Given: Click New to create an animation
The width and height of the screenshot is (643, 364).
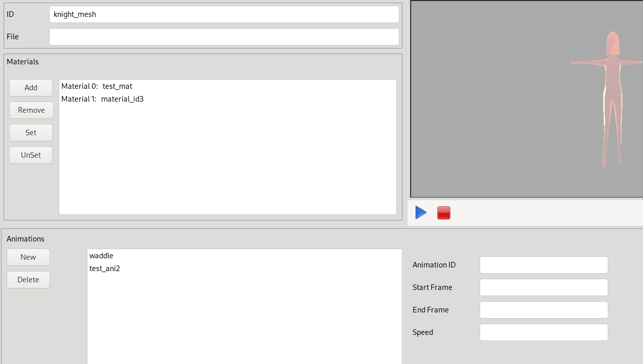Looking at the screenshot, I should (28, 257).
